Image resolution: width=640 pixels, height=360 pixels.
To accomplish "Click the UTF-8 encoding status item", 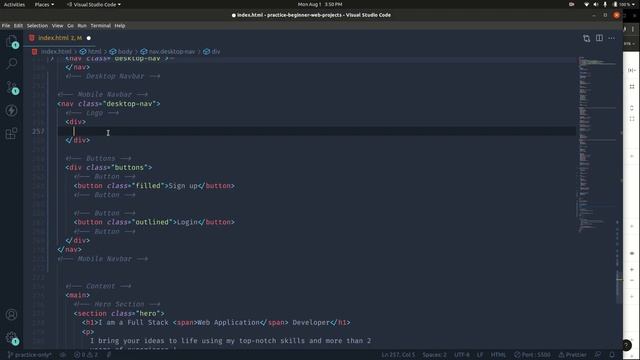I will tap(462, 355).
